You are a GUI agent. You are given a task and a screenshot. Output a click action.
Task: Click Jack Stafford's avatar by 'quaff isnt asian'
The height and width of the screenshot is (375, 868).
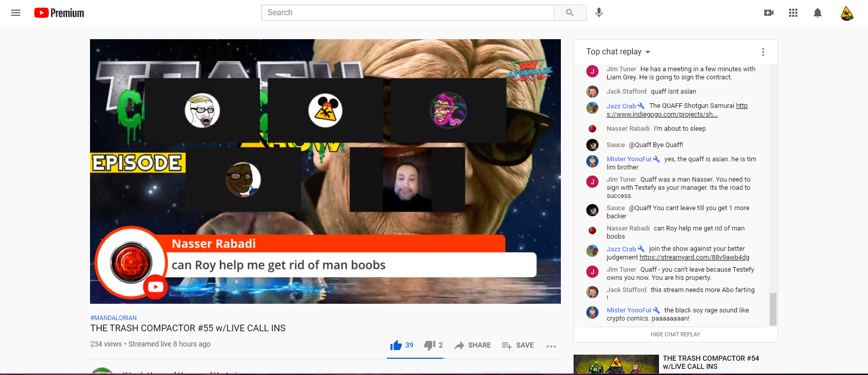592,92
